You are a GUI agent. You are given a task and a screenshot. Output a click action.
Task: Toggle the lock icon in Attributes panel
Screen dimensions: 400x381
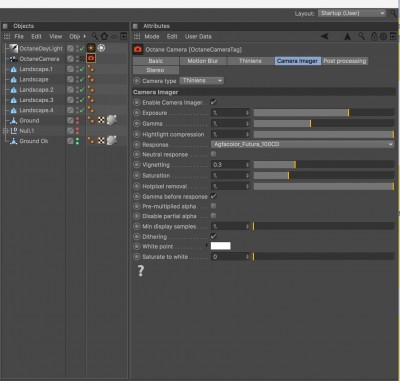pos(374,36)
